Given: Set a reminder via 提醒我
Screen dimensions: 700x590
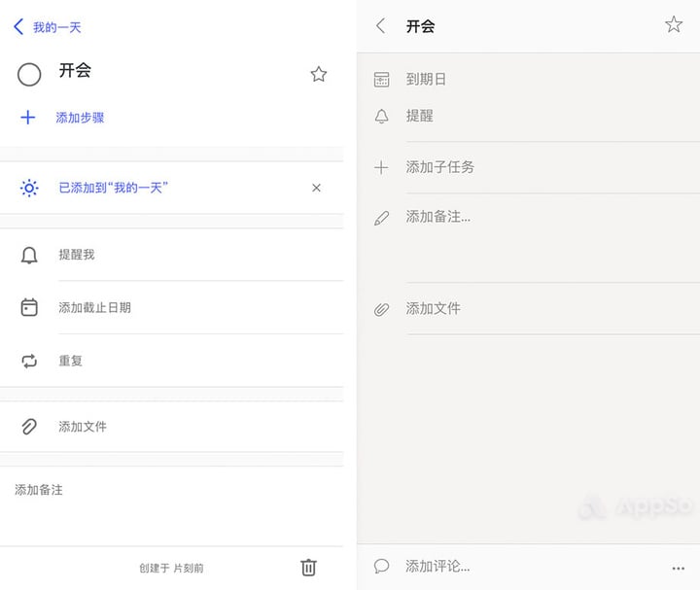Looking at the screenshot, I should [x=77, y=255].
